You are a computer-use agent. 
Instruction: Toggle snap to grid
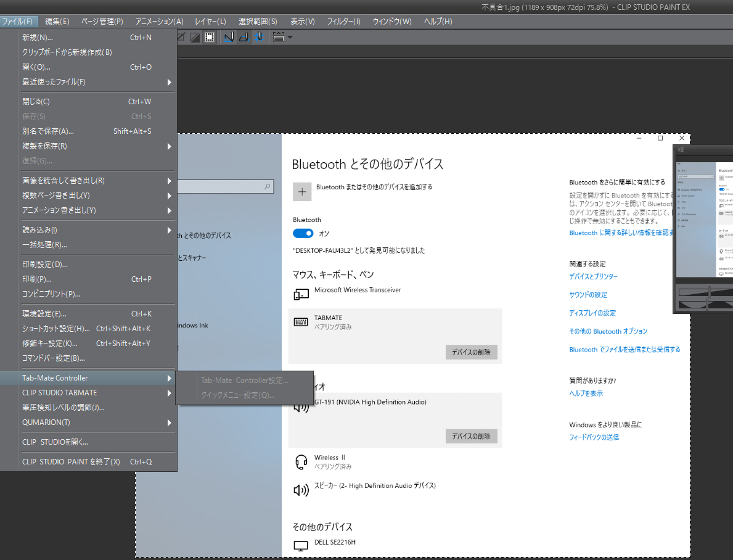coord(260,37)
